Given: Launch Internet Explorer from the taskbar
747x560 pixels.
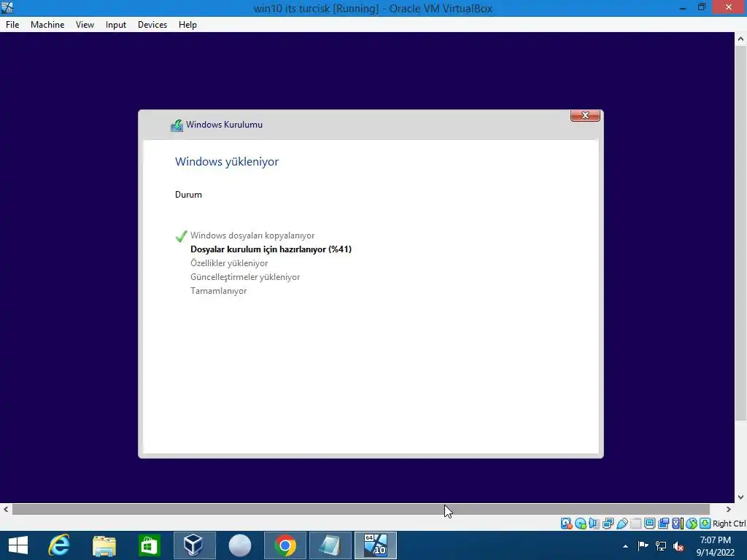Looking at the screenshot, I should [59, 545].
